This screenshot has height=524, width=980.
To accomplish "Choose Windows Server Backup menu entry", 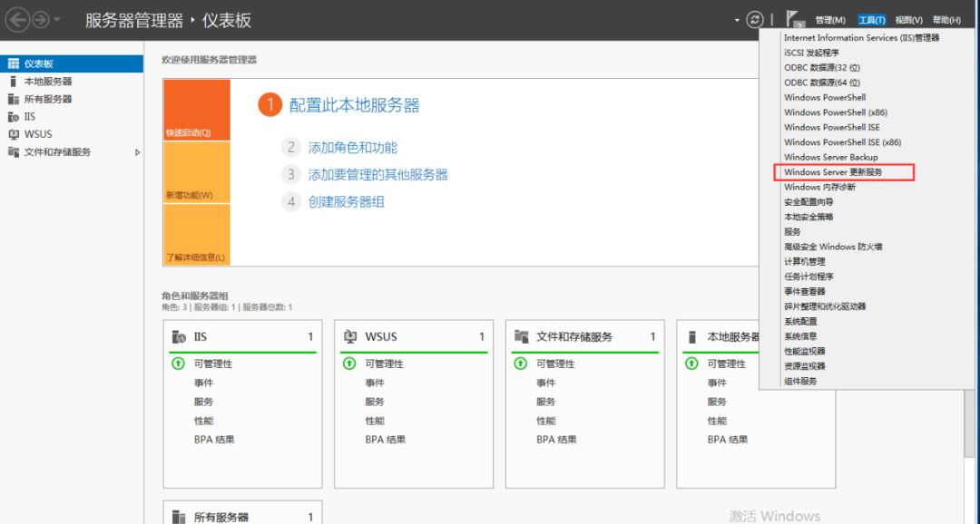I will pos(830,158).
